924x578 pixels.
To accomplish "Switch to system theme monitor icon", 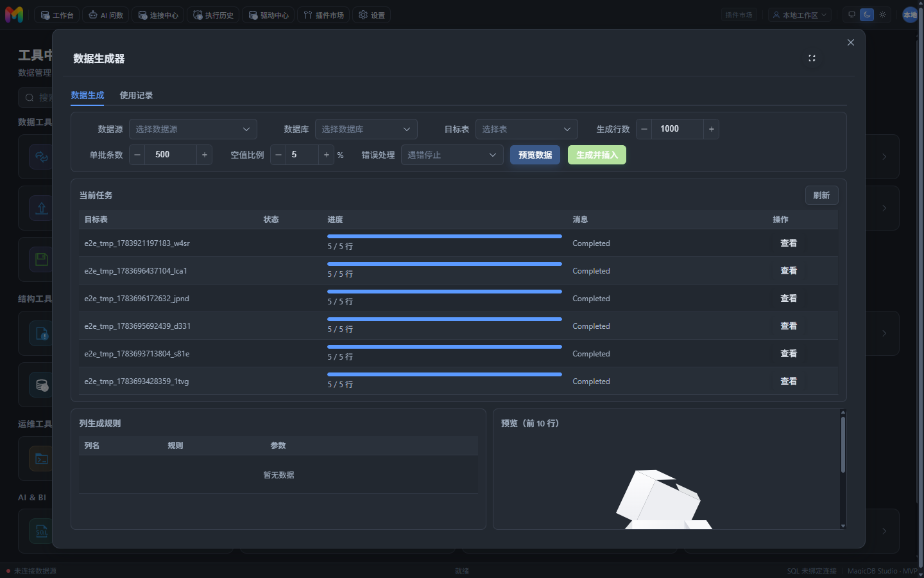I will point(851,15).
